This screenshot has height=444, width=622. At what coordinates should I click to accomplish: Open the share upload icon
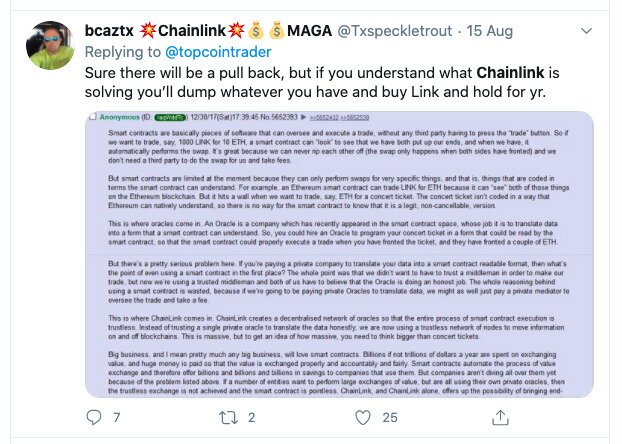point(500,417)
